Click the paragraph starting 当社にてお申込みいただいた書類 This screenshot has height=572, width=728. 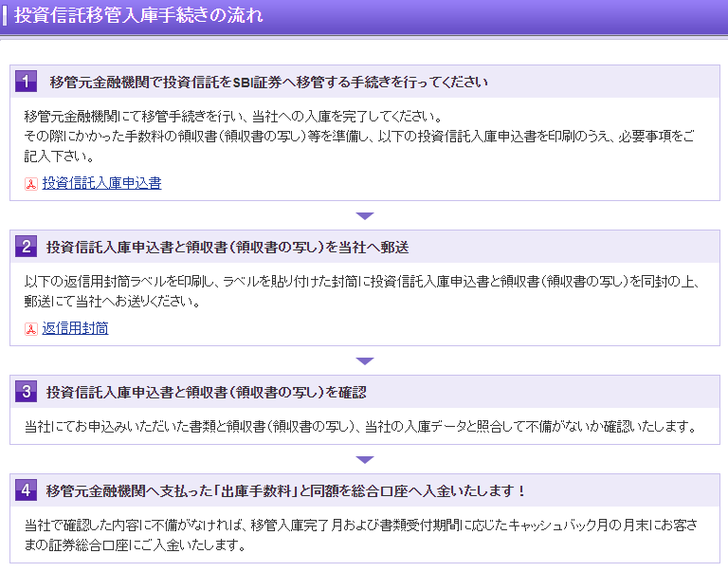pos(361,427)
